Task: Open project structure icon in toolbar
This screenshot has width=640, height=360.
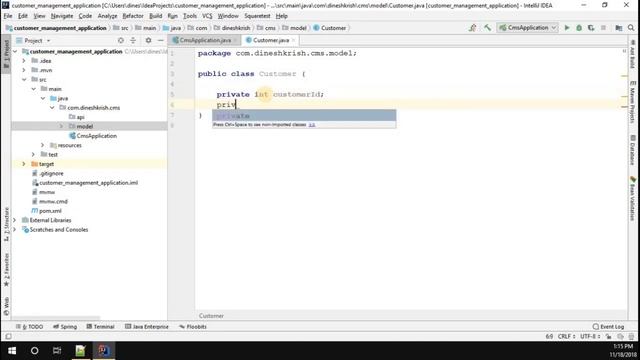Action: 619,28
